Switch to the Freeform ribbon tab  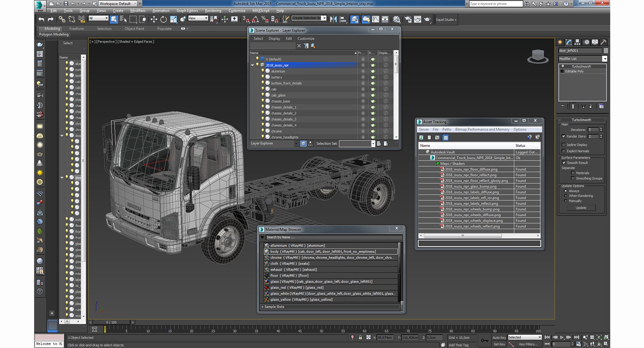pyautogui.click(x=76, y=29)
